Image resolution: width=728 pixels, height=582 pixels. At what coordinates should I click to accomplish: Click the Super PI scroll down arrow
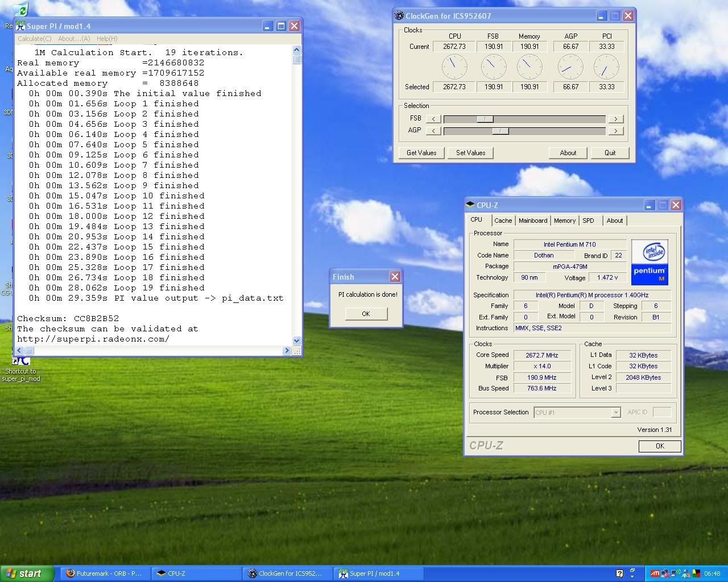[x=296, y=340]
